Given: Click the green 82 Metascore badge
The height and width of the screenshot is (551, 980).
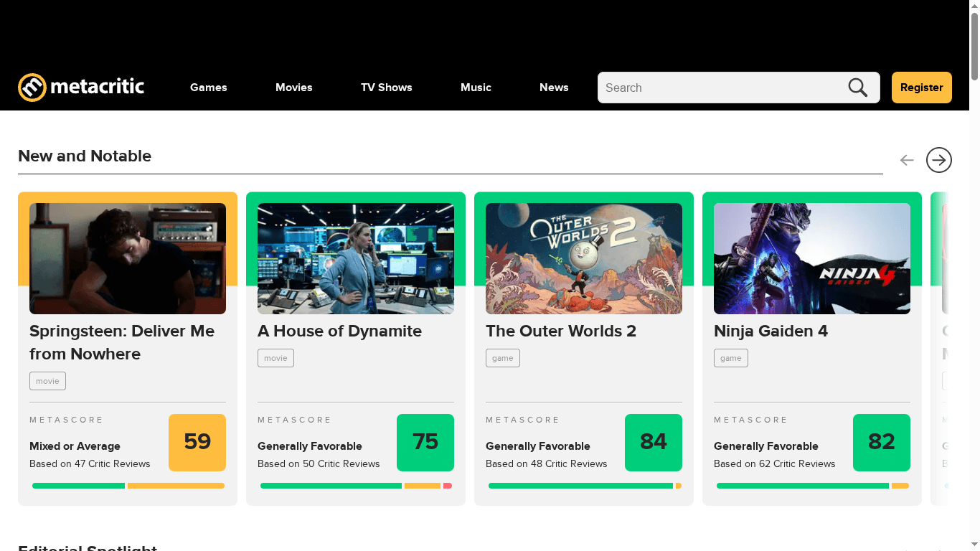Looking at the screenshot, I should [882, 443].
